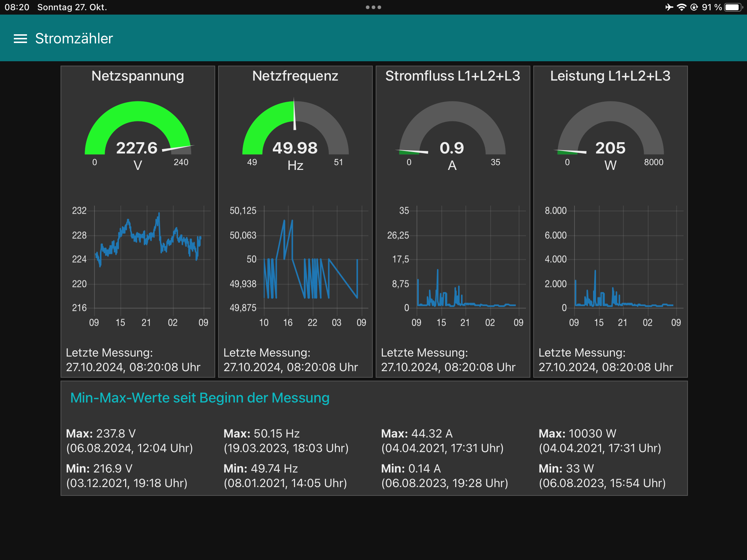
Task: Click the Min-Max-Werte seit Beginn heading
Action: tap(200, 398)
